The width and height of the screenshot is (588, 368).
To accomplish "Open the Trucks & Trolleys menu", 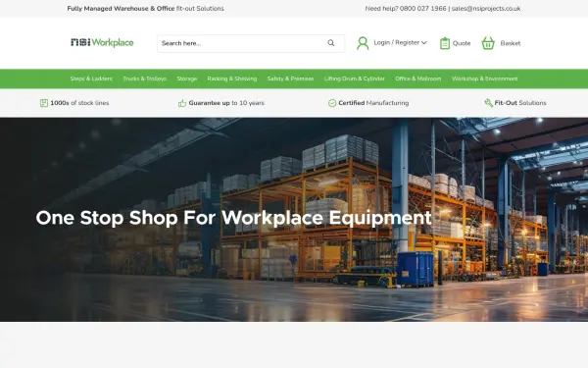I will pos(144,79).
